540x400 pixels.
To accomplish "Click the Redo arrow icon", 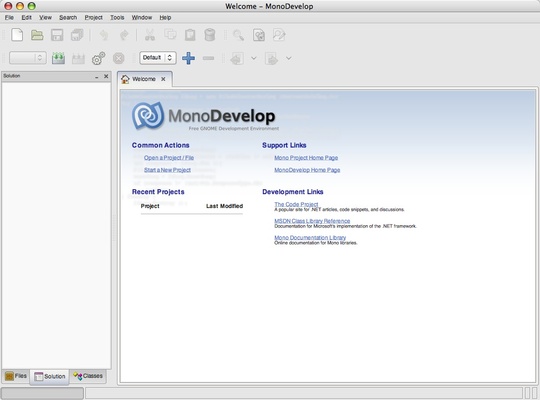I will pos(124,35).
